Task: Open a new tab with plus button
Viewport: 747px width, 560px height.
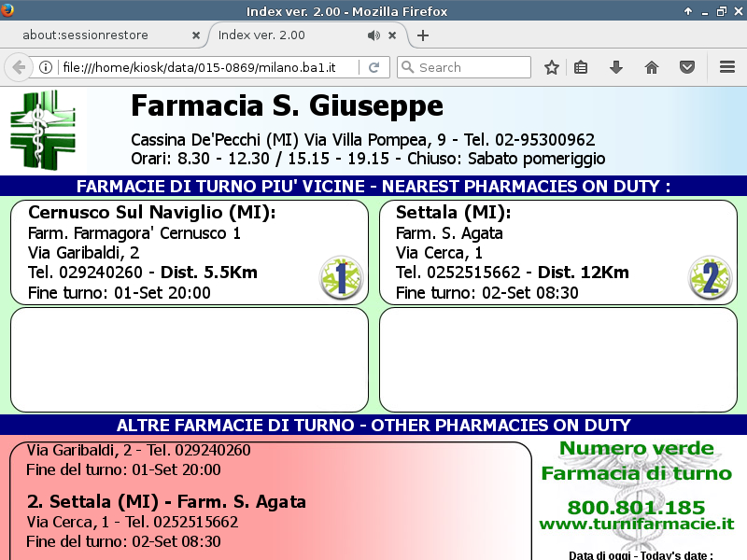Action: click(423, 35)
